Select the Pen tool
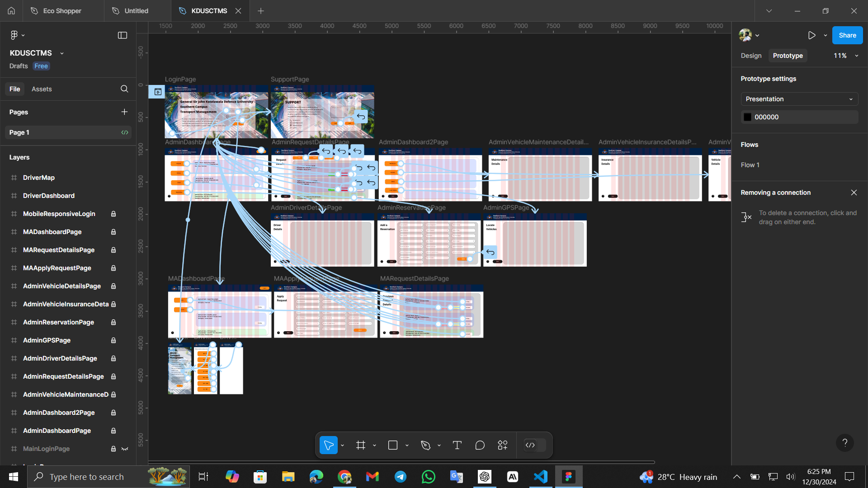 tap(425, 446)
